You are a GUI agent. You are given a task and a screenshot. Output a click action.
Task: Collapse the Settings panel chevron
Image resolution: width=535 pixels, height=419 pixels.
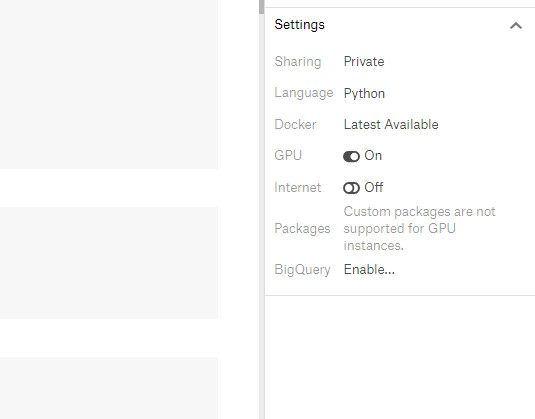516,26
